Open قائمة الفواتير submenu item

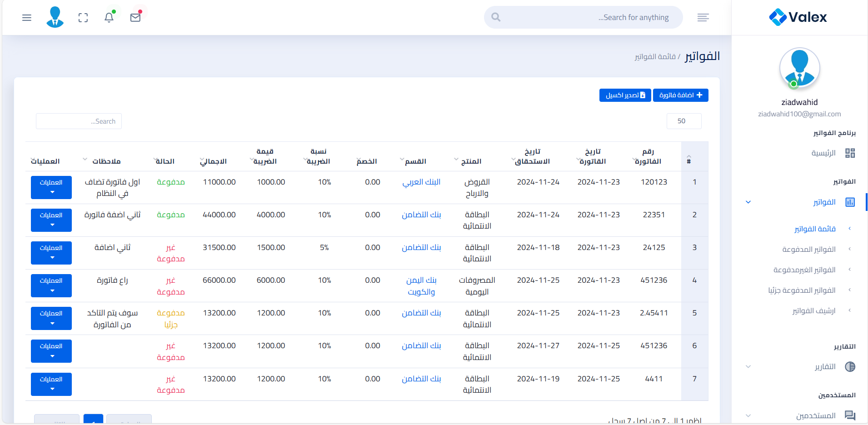click(815, 229)
